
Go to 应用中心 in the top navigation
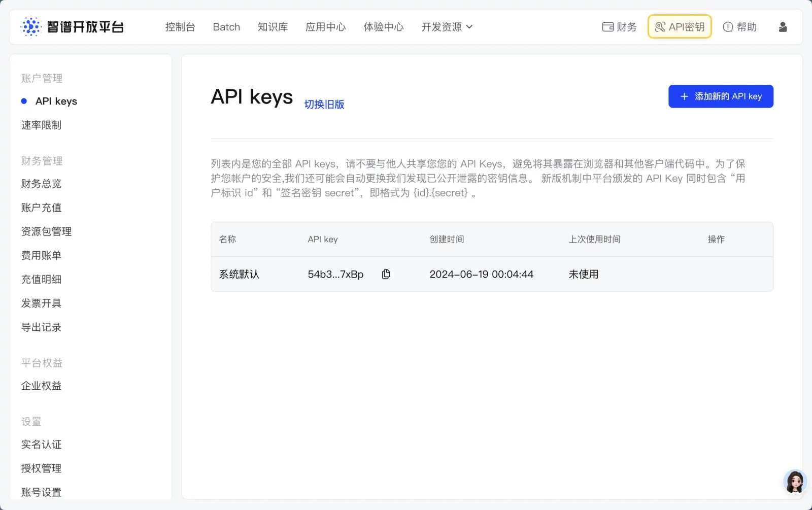(x=326, y=27)
